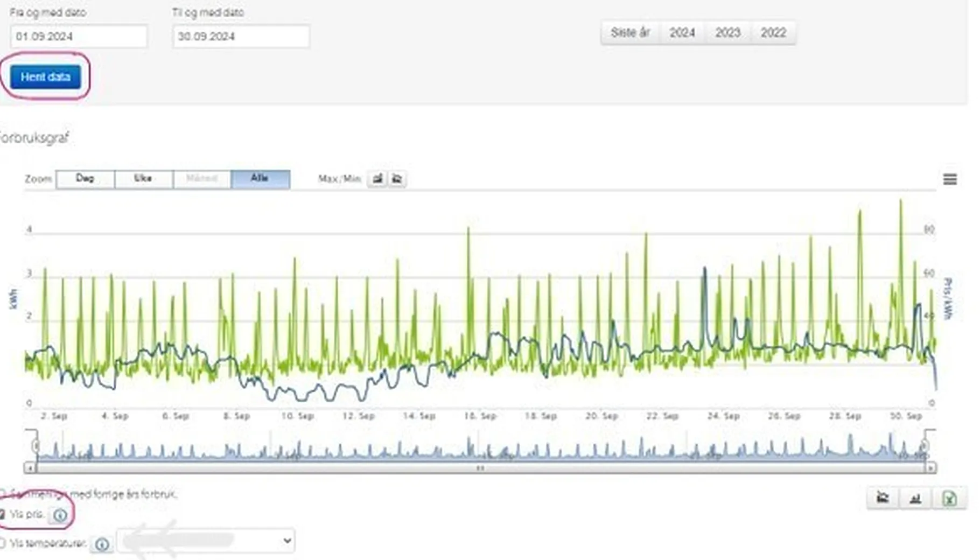Screen dimensions: 980x560
Task: Click the 24. Sep axis label
Action: pyautogui.click(x=723, y=416)
